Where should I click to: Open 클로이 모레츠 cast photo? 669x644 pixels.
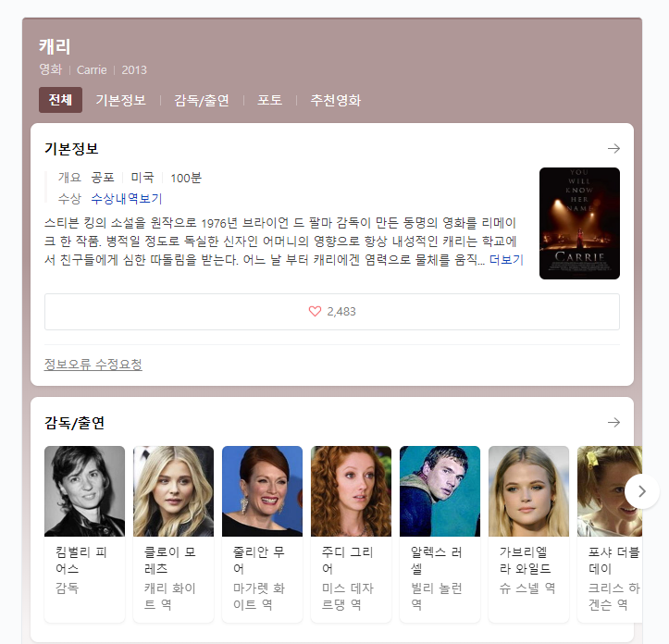[173, 491]
